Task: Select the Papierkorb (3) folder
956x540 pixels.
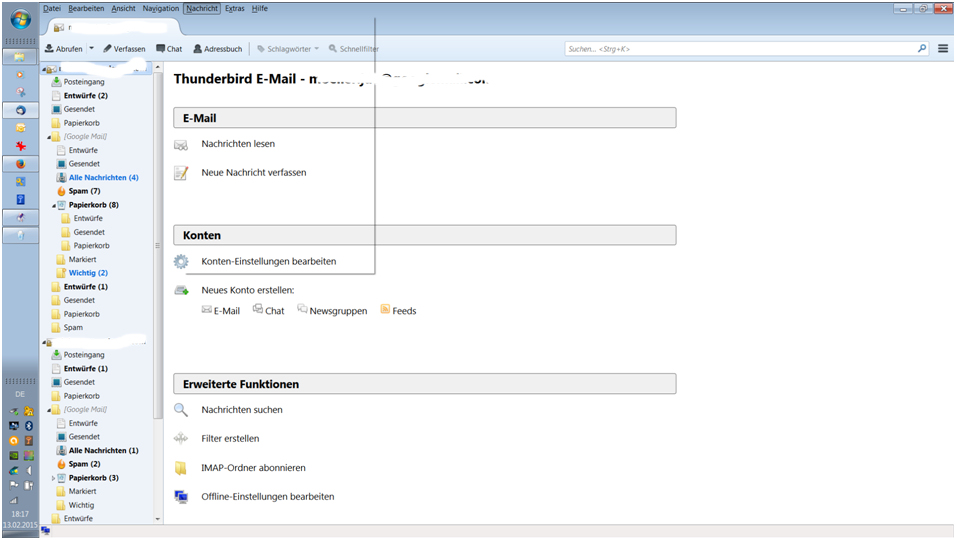Action: 93,478
